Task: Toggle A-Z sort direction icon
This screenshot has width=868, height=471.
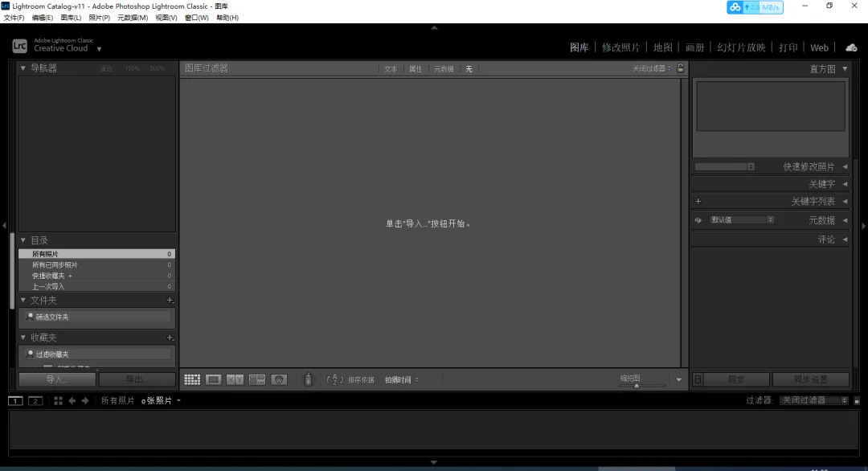Action: tap(335, 379)
